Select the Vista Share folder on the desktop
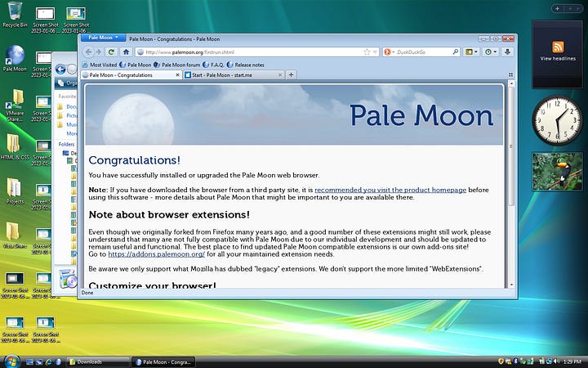 click(15, 235)
